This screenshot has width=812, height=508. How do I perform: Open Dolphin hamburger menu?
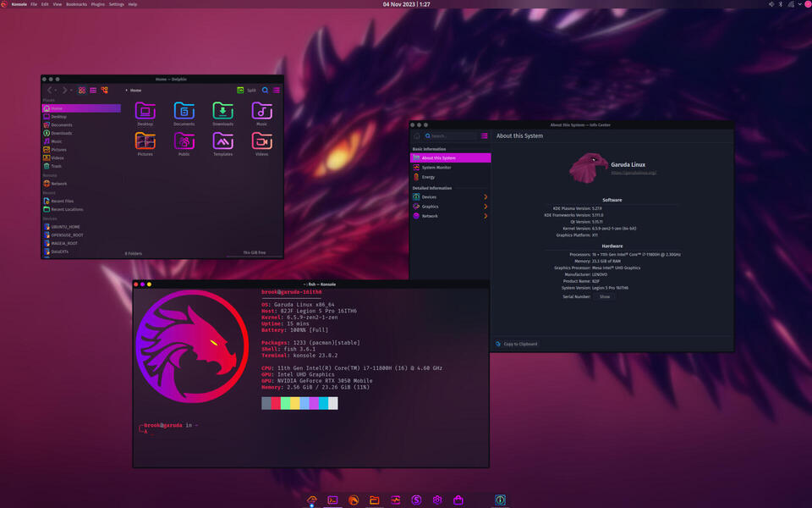click(277, 91)
